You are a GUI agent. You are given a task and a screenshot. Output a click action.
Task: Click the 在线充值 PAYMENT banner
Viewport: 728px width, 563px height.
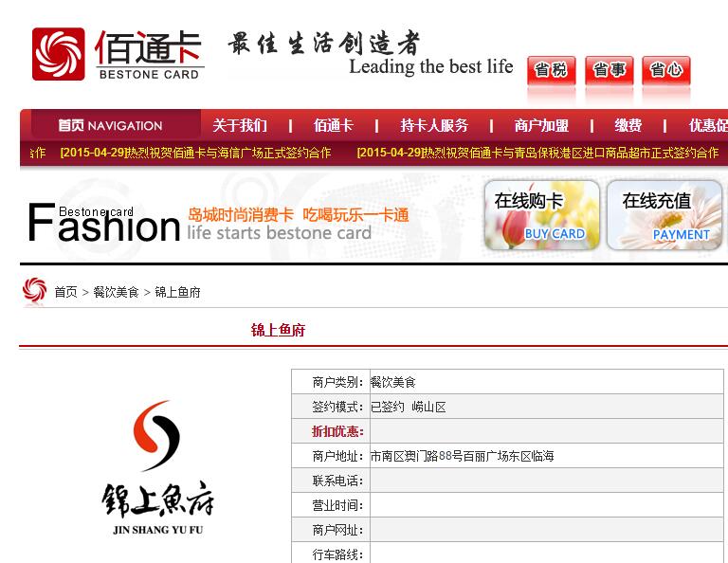(x=664, y=215)
